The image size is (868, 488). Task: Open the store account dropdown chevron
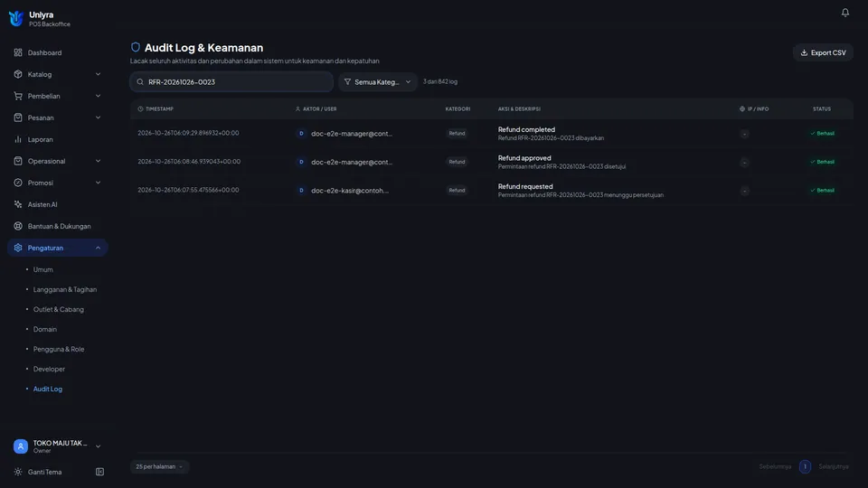click(98, 446)
